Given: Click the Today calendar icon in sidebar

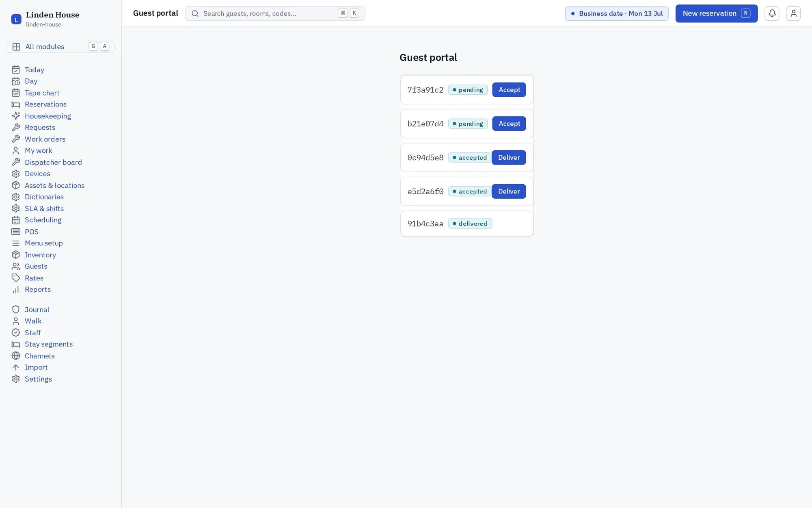Looking at the screenshot, I should (16, 70).
